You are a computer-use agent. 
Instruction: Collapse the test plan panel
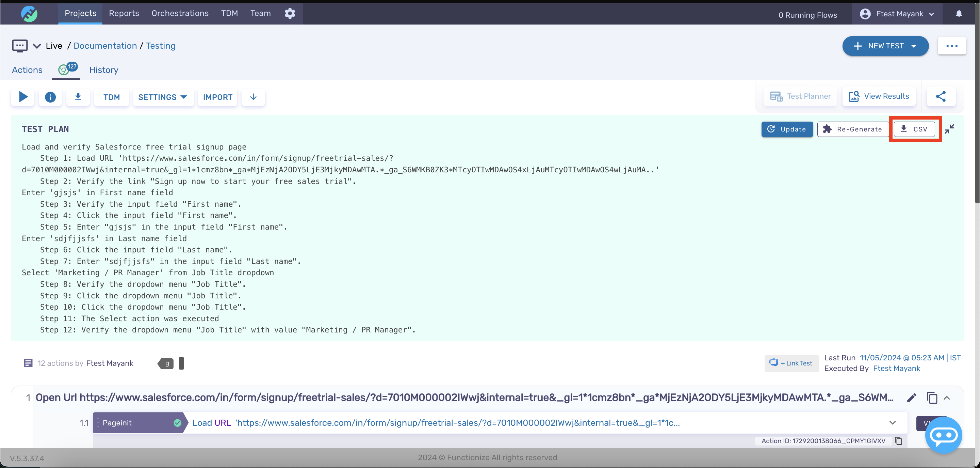950,129
